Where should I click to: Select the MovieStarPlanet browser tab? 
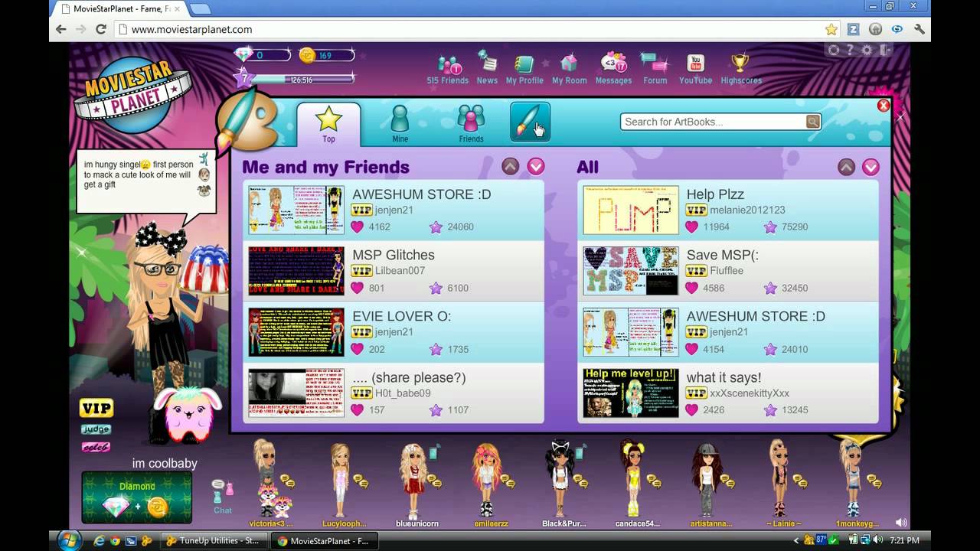(x=118, y=8)
